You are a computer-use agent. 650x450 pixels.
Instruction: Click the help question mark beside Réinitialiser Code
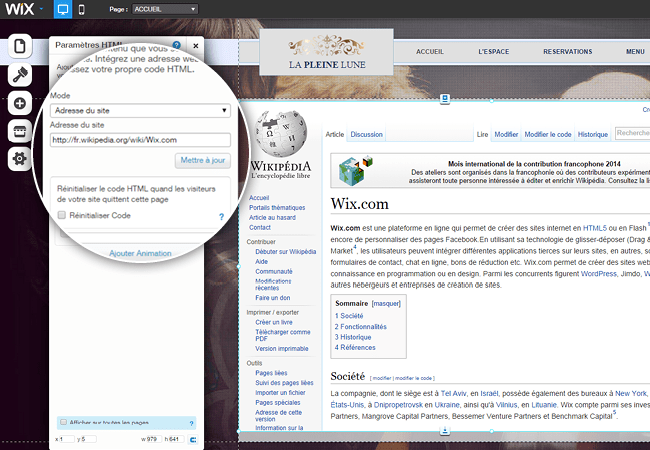(221, 216)
